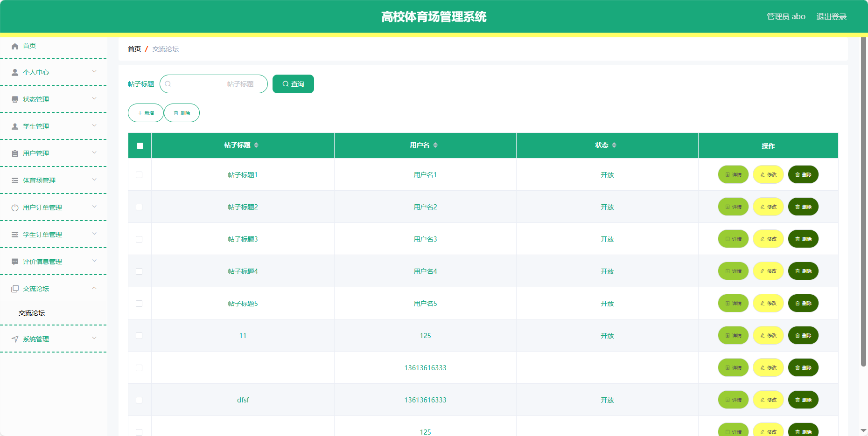
Task: Focus the 帖子标题 search input field
Action: point(214,84)
